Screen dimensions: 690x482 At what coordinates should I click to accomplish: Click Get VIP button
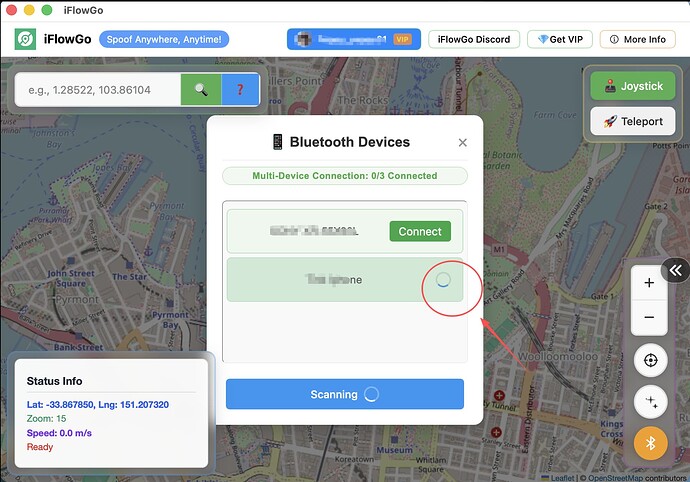point(560,39)
